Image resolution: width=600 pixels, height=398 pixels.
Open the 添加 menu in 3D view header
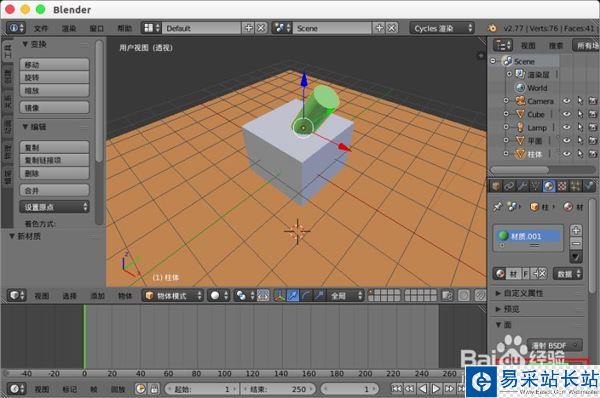click(x=98, y=296)
